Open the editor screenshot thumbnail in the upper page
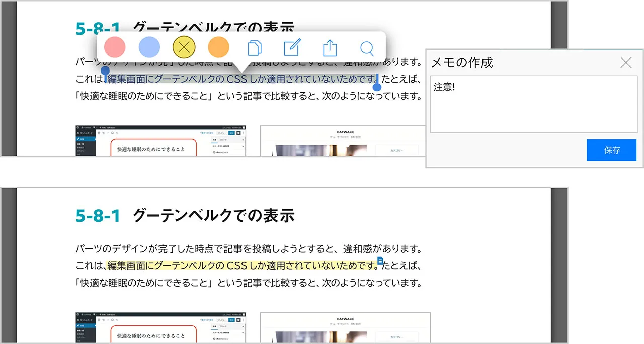Screen dimensions: 644x344 coord(160,141)
